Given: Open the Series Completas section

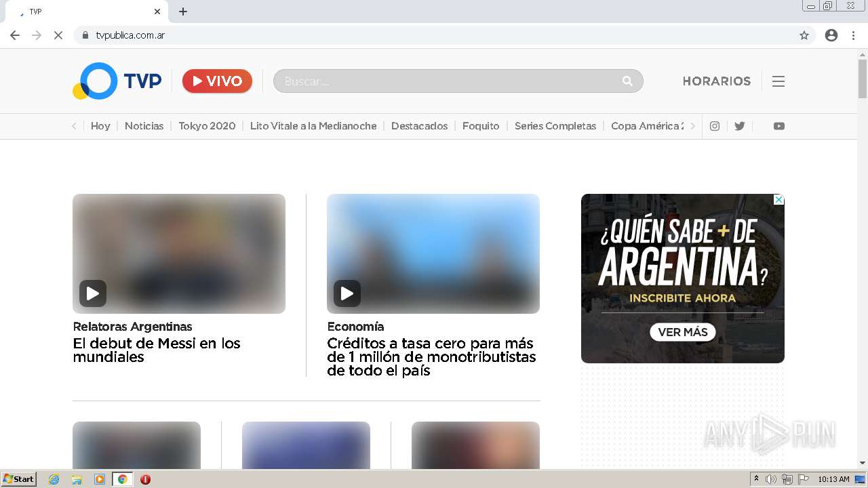Looking at the screenshot, I should pyautogui.click(x=555, y=126).
